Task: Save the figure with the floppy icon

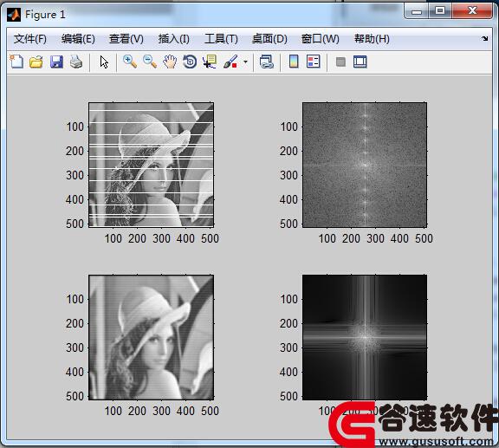Action: point(56,62)
